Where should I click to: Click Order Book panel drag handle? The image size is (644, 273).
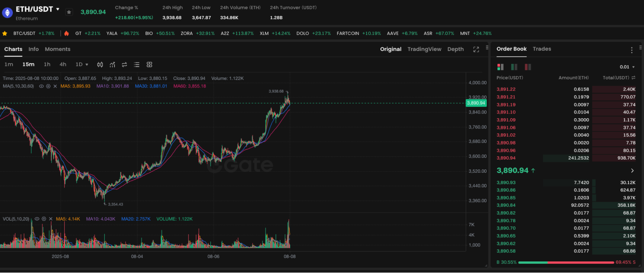pyautogui.click(x=640, y=47)
